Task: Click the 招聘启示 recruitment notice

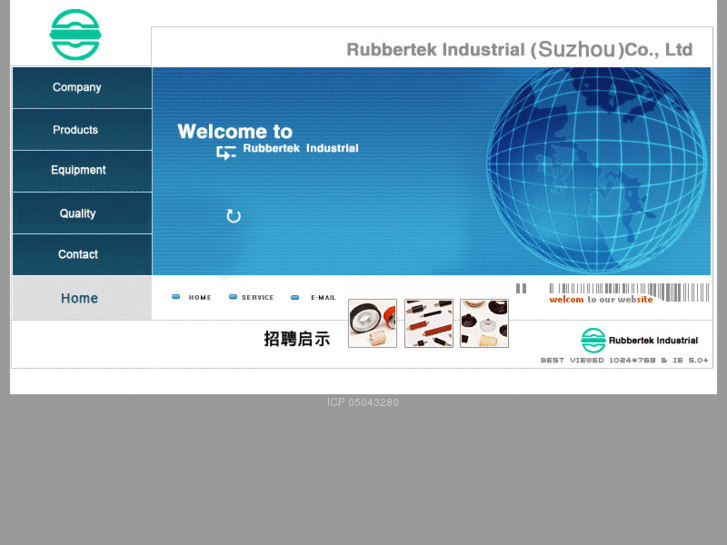Action: [x=297, y=339]
